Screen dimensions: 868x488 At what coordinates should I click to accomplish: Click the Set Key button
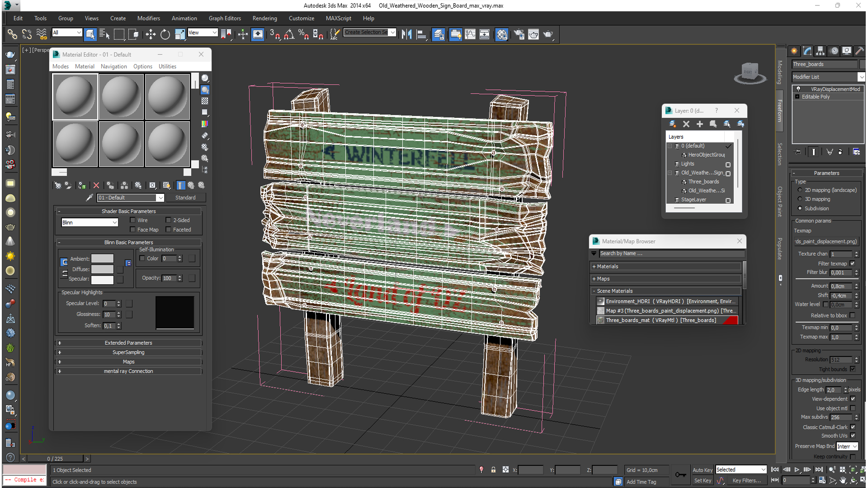click(702, 481)
